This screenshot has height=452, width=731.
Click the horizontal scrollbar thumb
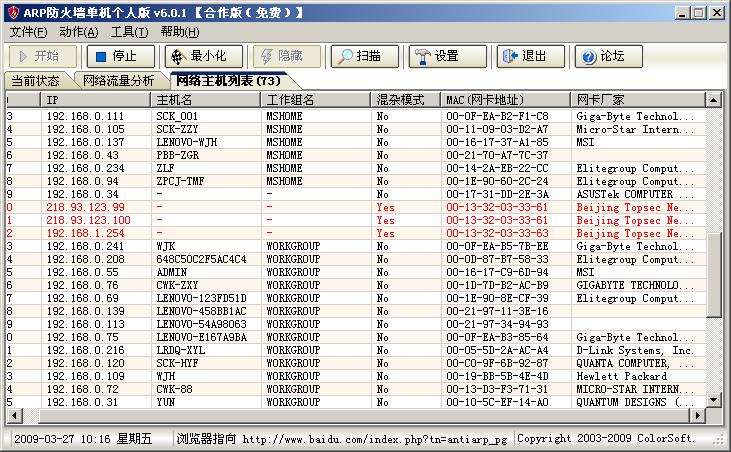pos(365,415)
